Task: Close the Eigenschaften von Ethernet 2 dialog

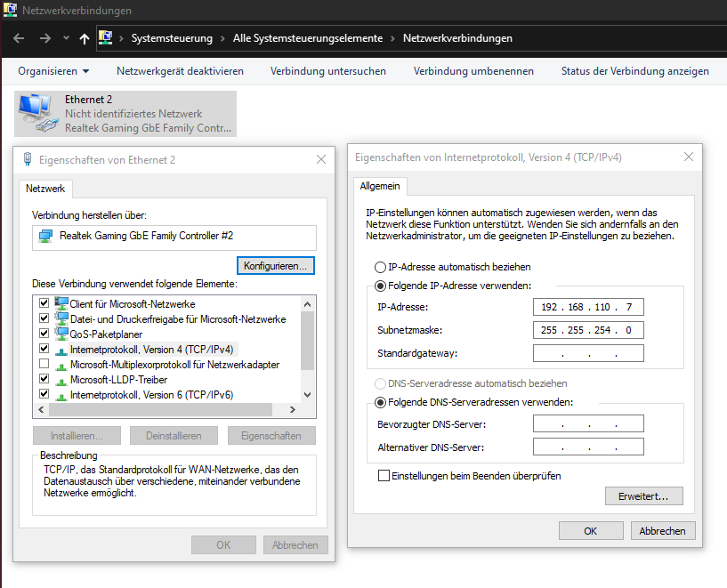Action: (x=321, y=159)
